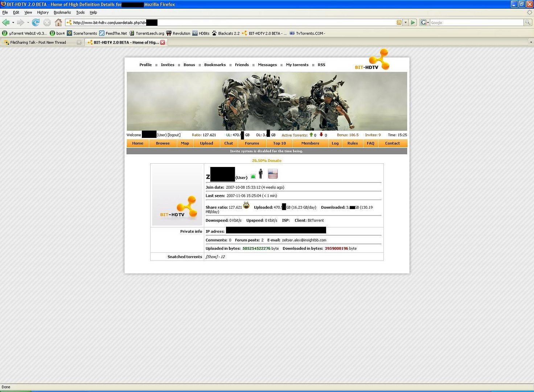The image size is (534, 392).
Task: Open the Google search engine selector
Action: tap(424, 23)
